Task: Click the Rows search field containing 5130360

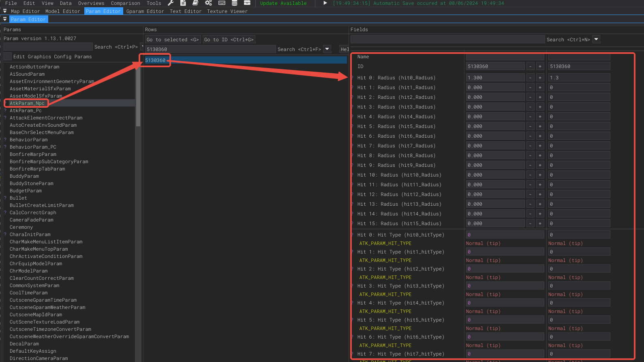Action: click(x=210, y=49)
